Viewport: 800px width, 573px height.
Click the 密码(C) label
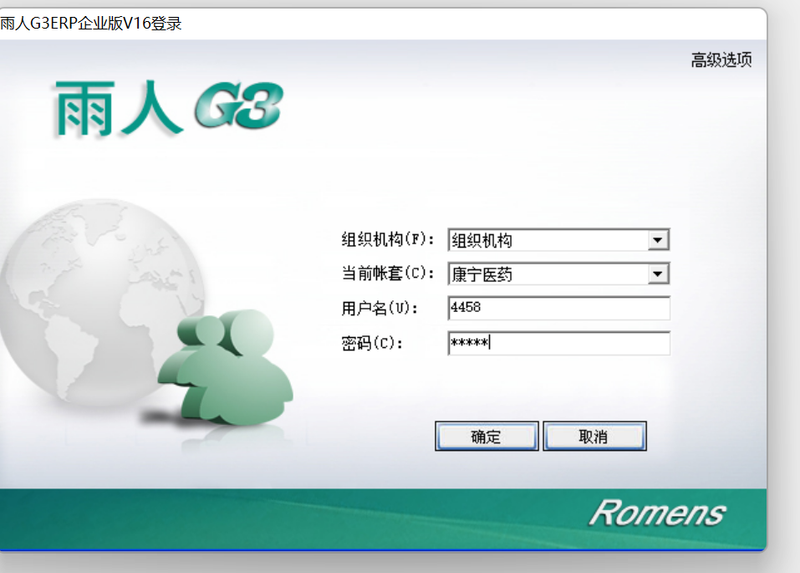coord(372,343)
